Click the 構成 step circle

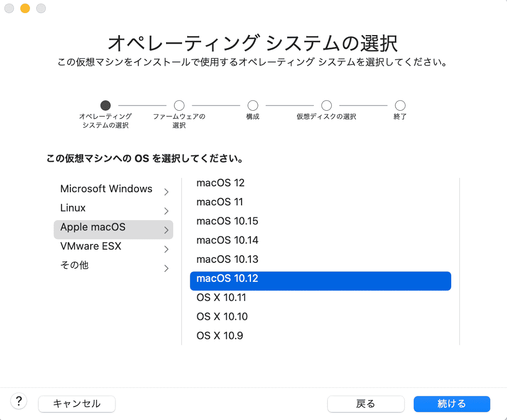253,105
